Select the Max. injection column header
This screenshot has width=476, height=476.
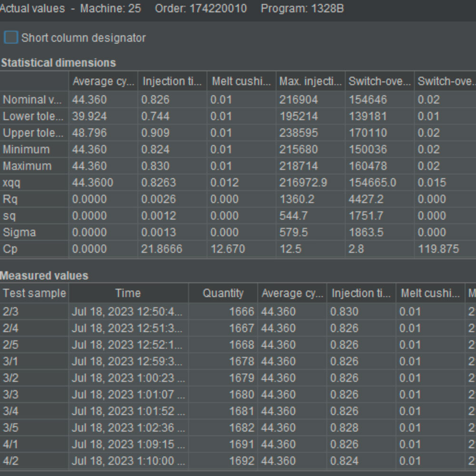[x=310, y=81]
